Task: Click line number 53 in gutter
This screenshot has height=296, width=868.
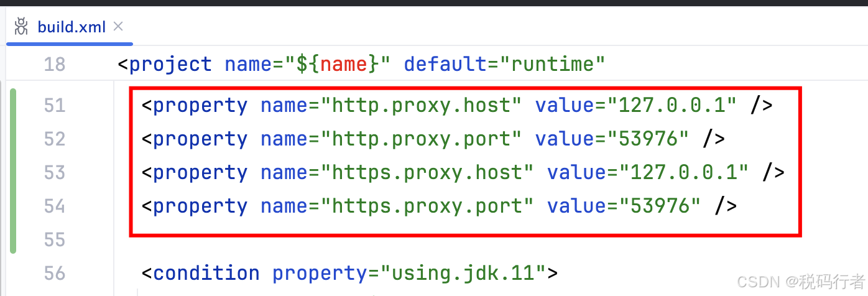Action: pyautogui.click(x=55, y=172)
